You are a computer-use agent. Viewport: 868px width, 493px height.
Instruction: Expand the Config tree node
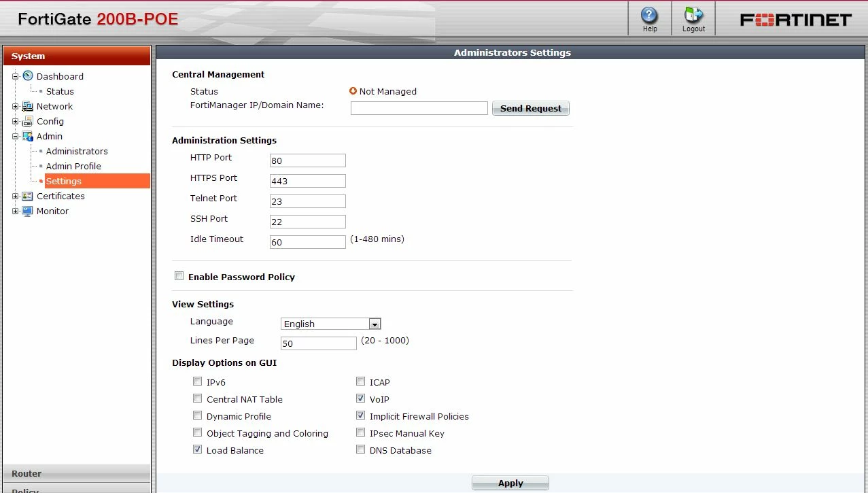[x=16, y=121]
